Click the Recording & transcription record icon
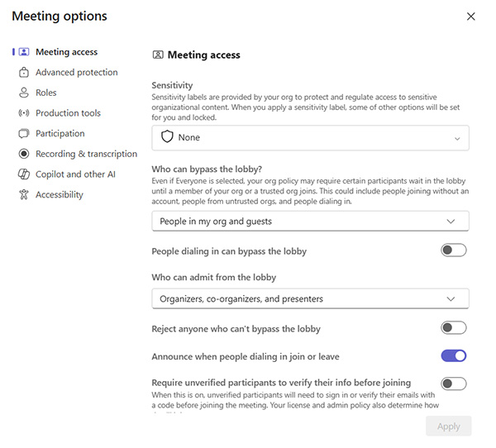 (x=24, y=154)
